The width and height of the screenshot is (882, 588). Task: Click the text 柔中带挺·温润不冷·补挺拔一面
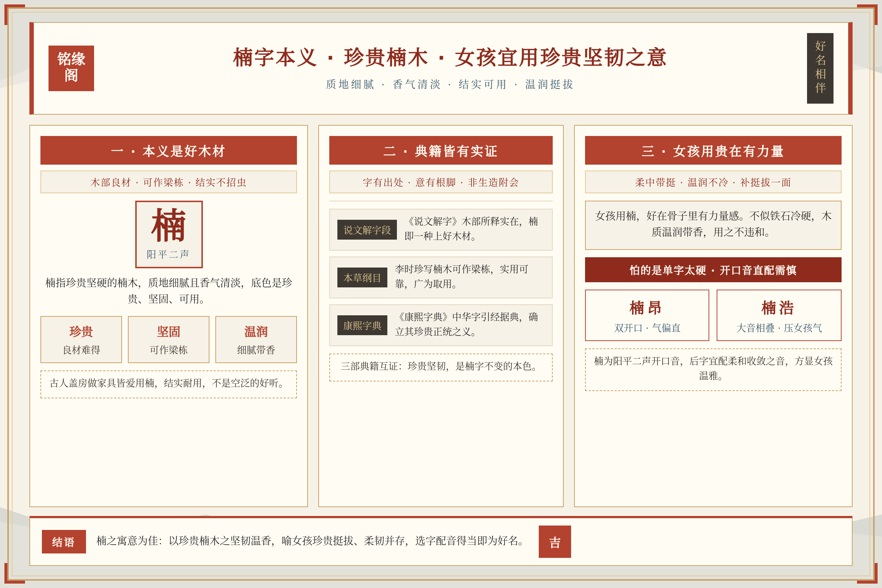coord(713,182)
